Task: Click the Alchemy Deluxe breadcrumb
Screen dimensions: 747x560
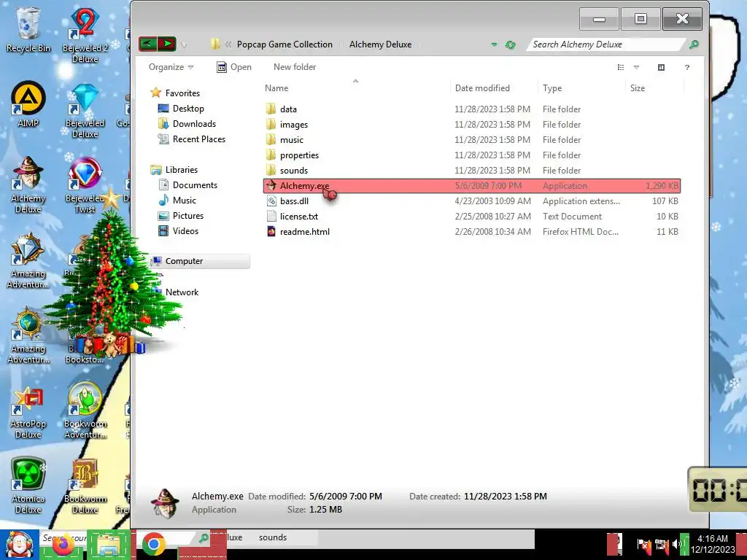Action: coord(380,44)
